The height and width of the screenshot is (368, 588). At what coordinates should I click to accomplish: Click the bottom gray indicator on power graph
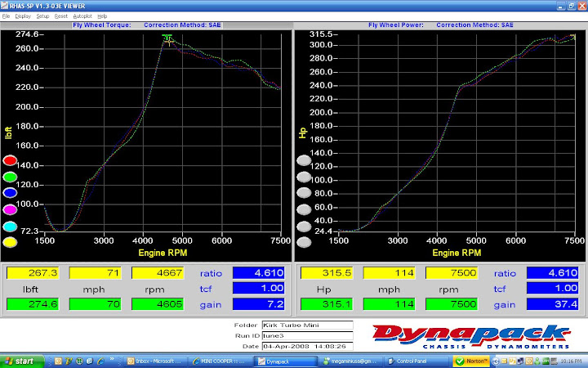304,243
